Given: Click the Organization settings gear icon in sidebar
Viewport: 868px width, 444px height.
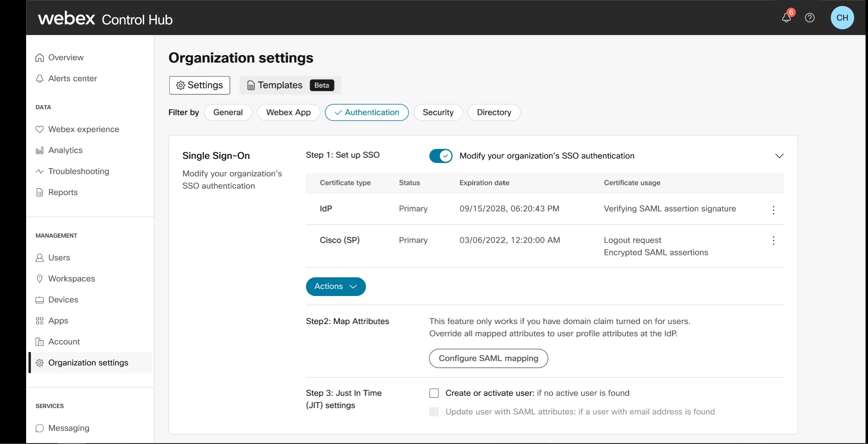Looking at the screenshot, I should point(40,363).
